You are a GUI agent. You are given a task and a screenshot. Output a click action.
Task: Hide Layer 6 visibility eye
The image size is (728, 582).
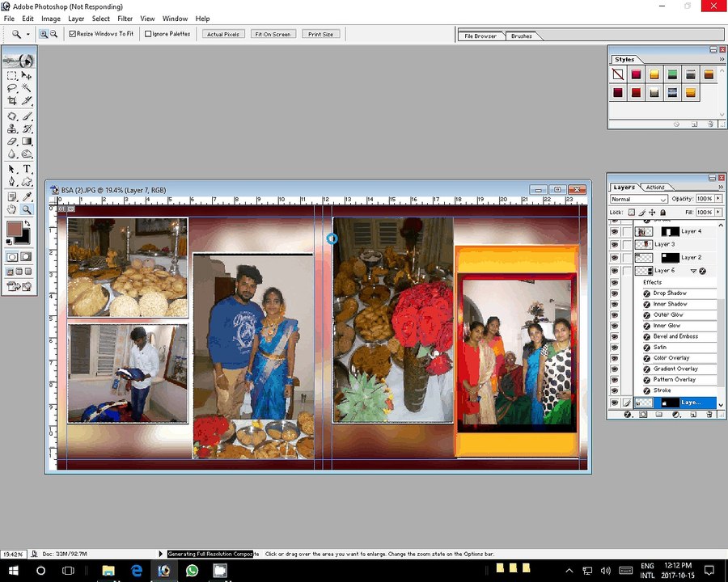(615, 270)
